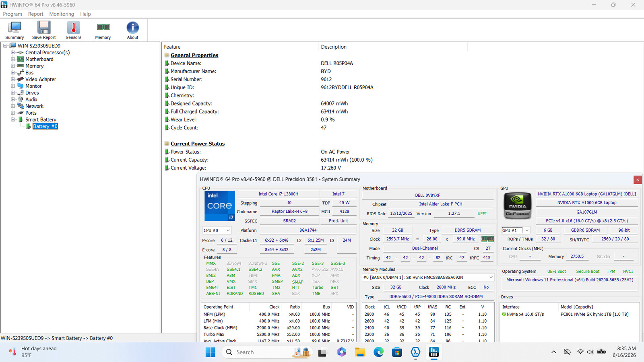
Task: Select Battery #0 in the tree
Action: pos(45,126)
